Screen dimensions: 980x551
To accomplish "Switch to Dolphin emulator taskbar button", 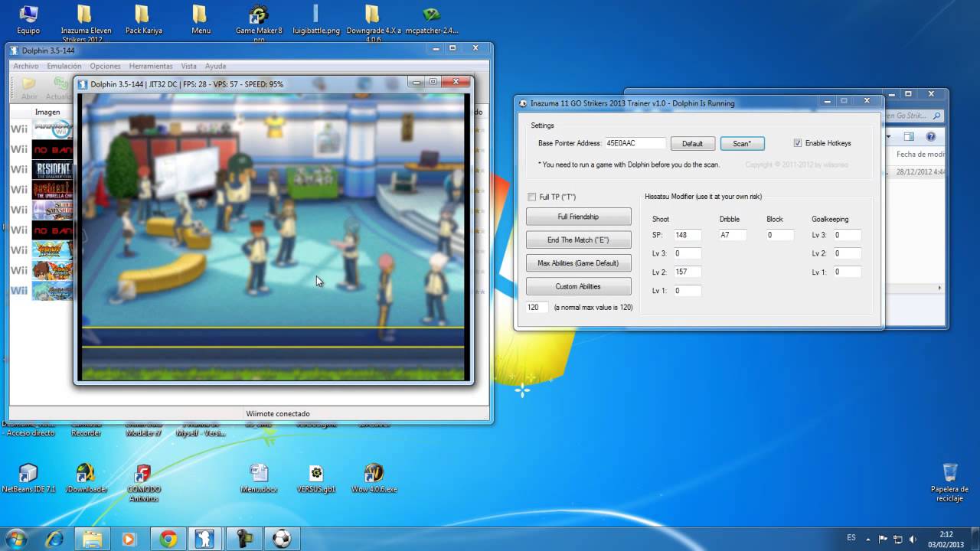I will tap(206, 539).
